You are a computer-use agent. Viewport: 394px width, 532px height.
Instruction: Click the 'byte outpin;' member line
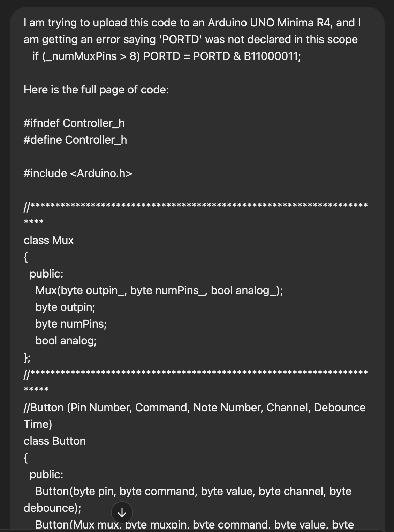[x=65, y=307]
